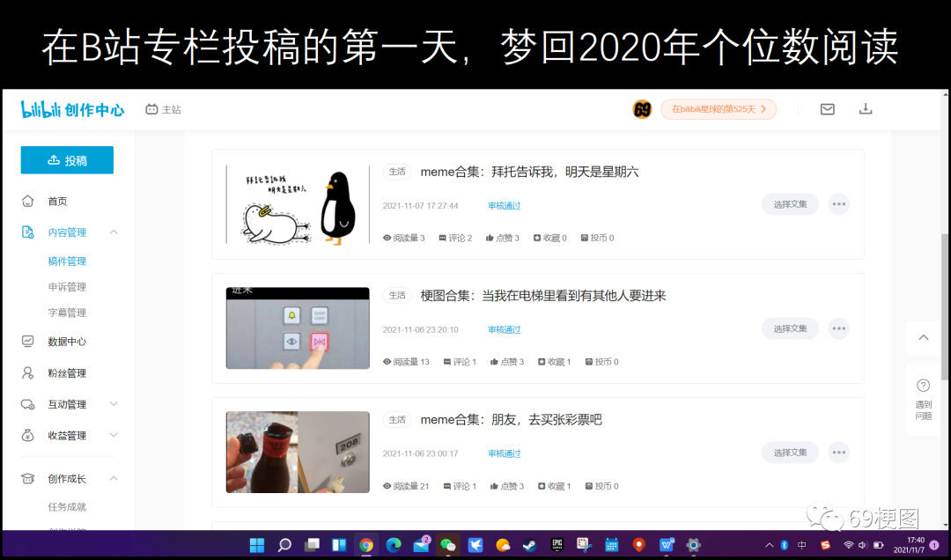This screenshot has width=951, height=560.
Task: Go to 主站 main site link
Action: pyautogui.click(x=163, y=109)
